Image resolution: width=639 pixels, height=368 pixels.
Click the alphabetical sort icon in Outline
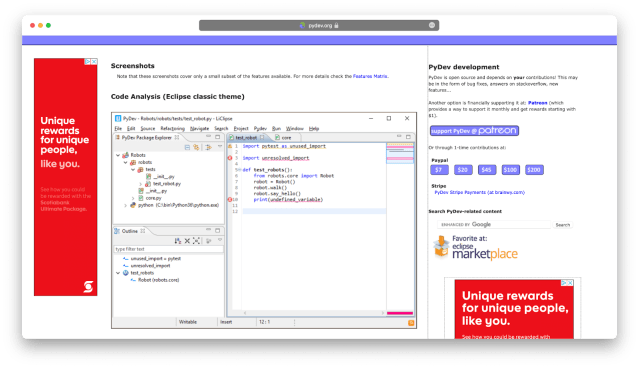(178, 241)
